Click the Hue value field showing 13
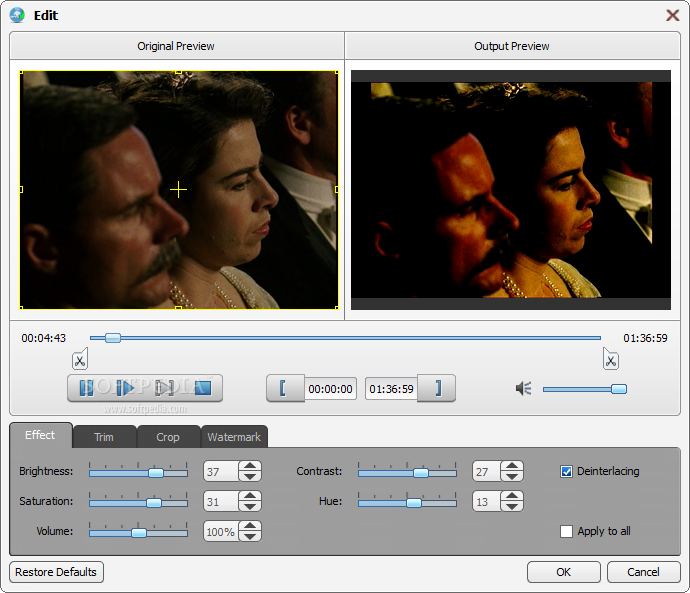Image resolution: width=690 pixels, height=593 pixels. tap(487, 501)
